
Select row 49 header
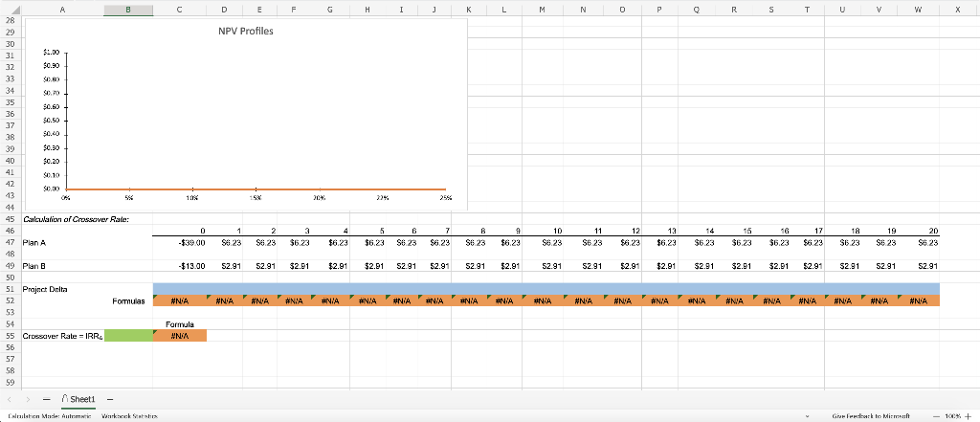(x=10, y=266)
